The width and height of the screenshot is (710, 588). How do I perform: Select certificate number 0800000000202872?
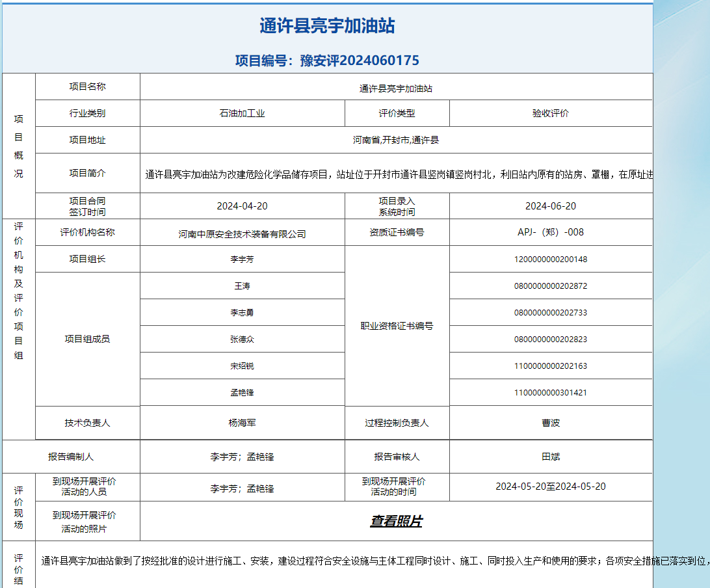pyautogui.click(x=551, y=286)
